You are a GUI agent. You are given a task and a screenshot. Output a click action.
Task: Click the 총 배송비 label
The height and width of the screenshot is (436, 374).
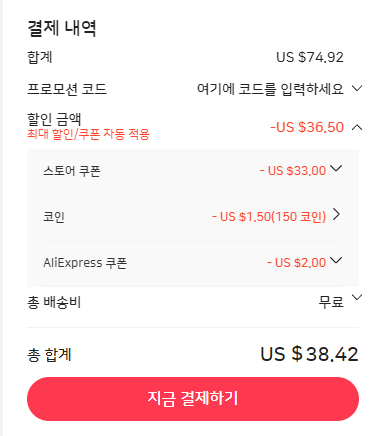tap(54, 302)
